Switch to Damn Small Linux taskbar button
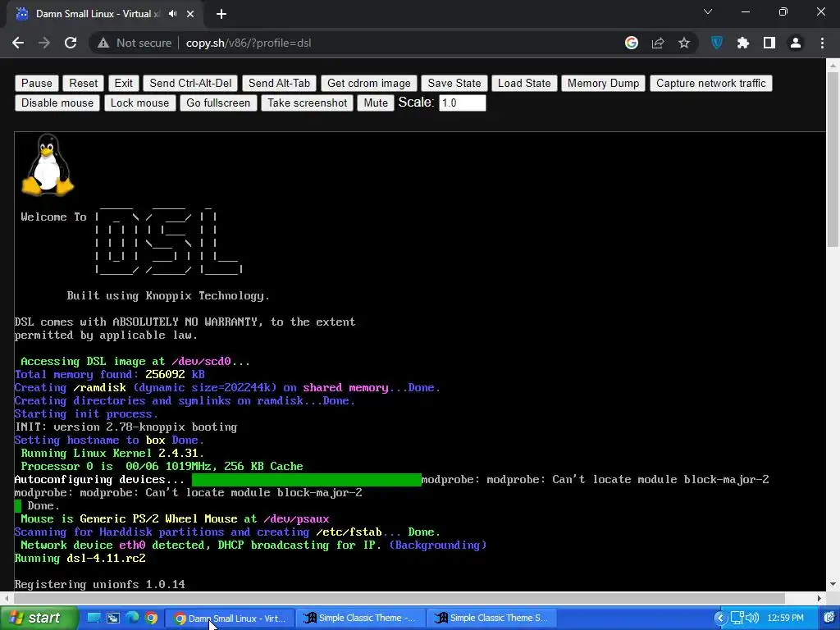The height and width of the screenshot is (630, 840). [230, 619]
